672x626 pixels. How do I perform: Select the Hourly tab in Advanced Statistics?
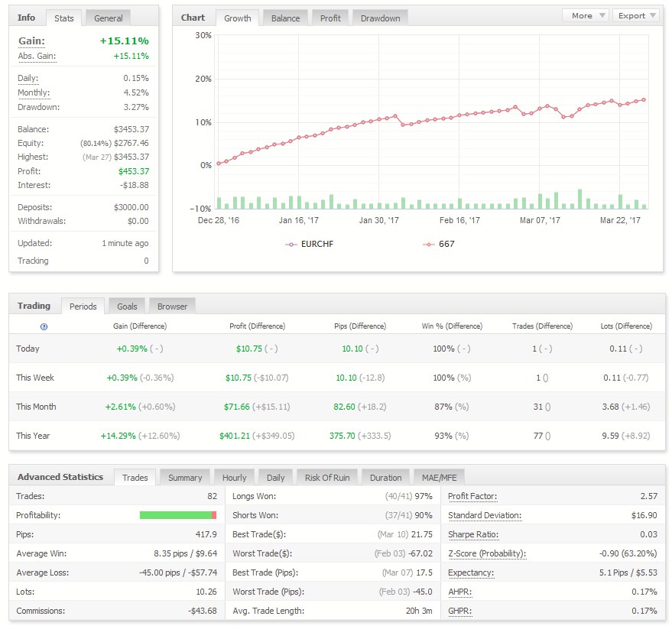(234, 477)
